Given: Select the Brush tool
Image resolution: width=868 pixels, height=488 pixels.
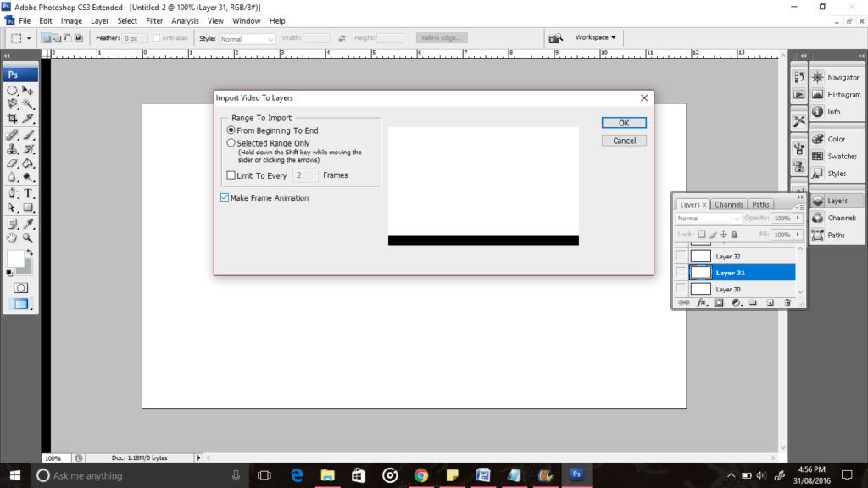Looking at the screenshot, I should (x=28, y=135).
